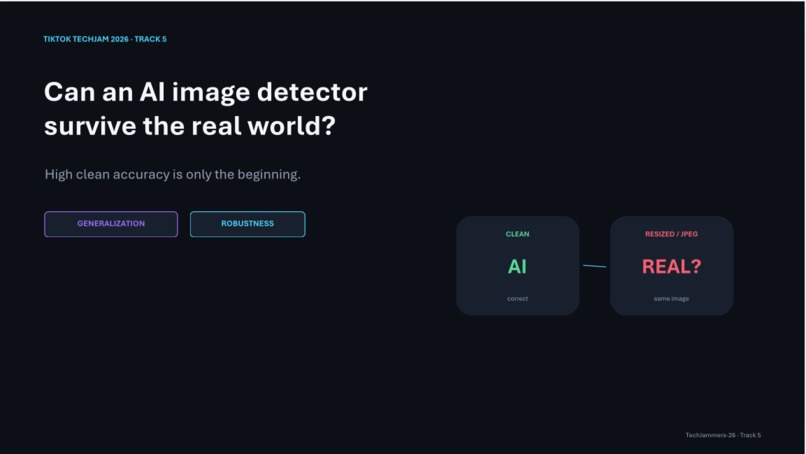Select the 'TIKTOK TECHJAM 2026 · TRACK 5' header text

[105, 39]
